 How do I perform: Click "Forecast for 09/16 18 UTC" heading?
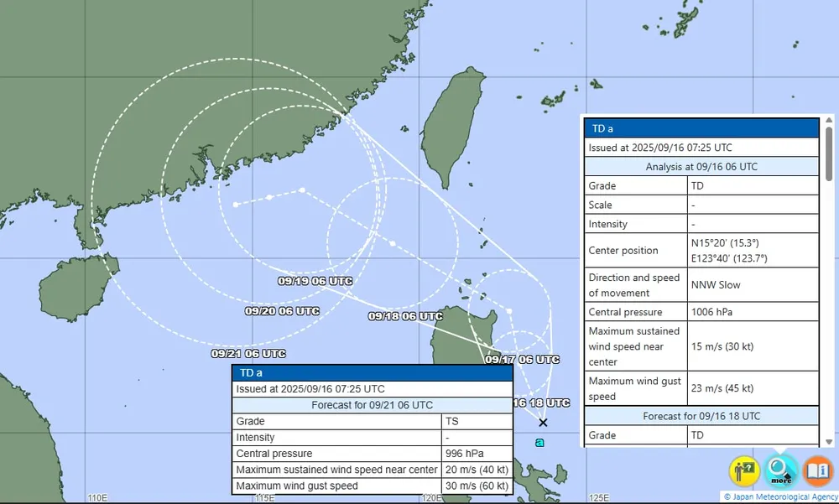click(701, 416)
